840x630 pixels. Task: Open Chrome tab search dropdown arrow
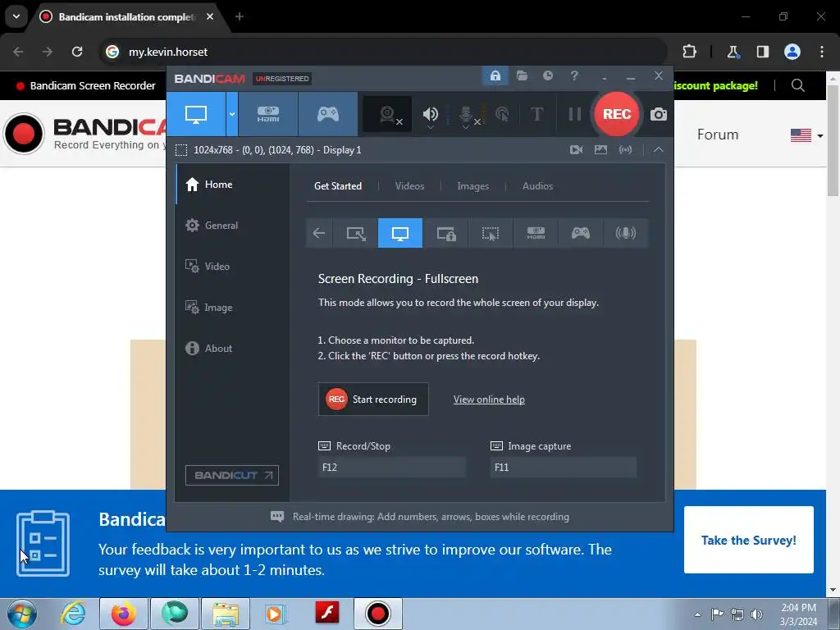tap(16, 16)
